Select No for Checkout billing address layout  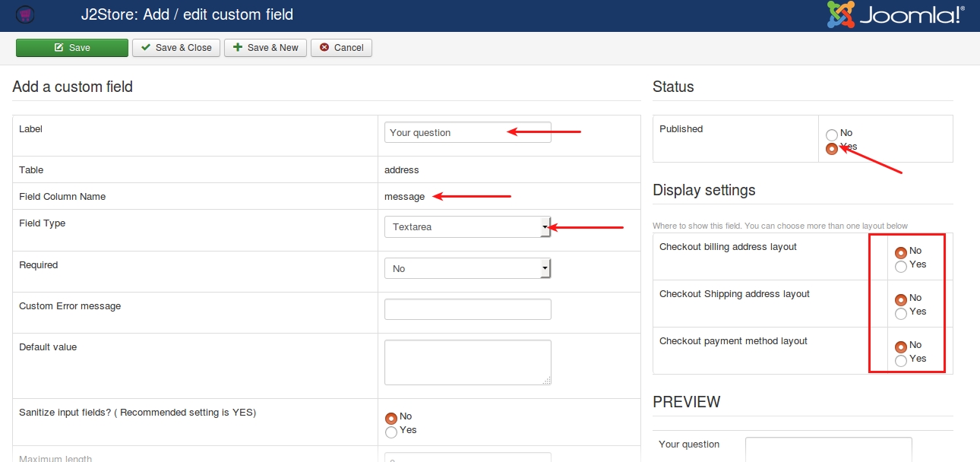(x=901, y=253)
